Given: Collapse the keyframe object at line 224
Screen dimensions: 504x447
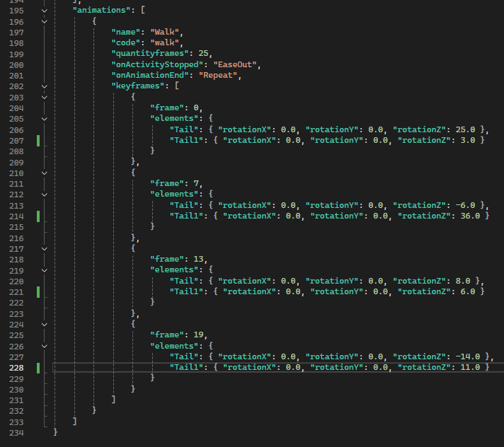Looking at the screenshot, I should click(45, 324).
